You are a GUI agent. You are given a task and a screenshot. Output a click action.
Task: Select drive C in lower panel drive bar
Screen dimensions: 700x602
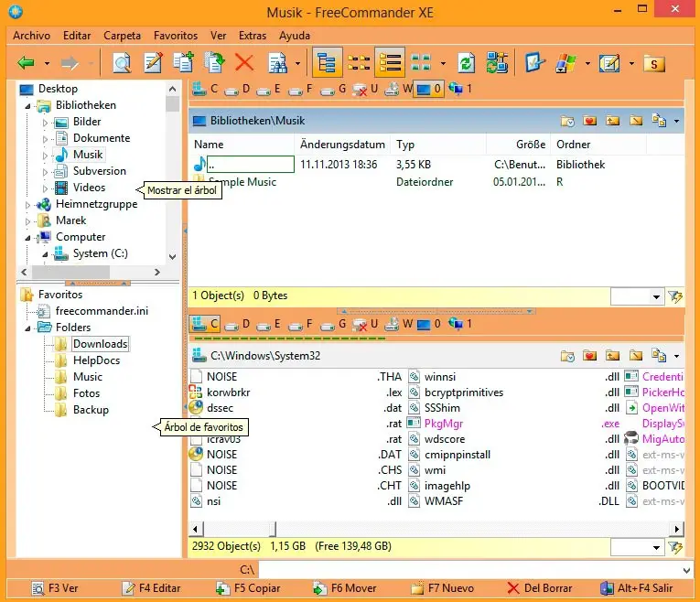(x=204, y=324)
